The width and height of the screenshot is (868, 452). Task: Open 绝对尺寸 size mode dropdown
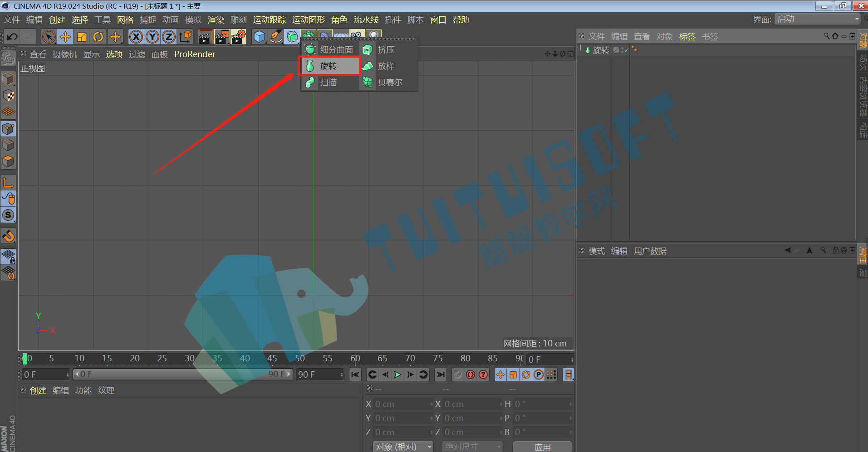(472, 447)
